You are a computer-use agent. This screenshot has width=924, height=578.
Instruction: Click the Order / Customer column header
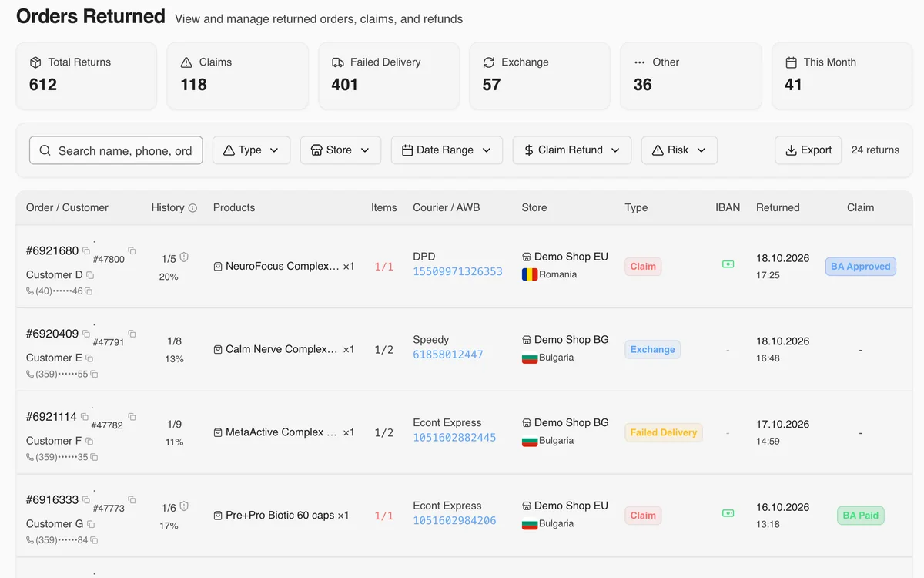67,208
